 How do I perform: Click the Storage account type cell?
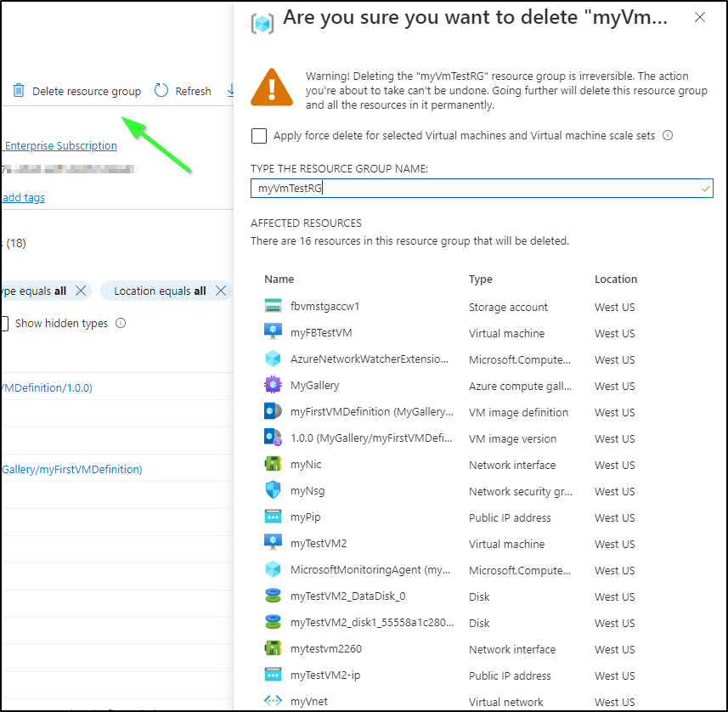(508, 307)
